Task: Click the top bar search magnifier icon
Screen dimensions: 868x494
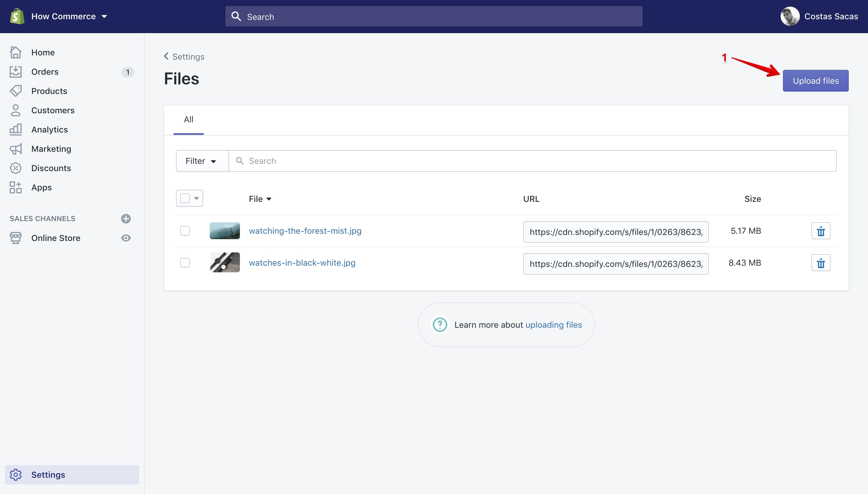Action: pos(236,16)
